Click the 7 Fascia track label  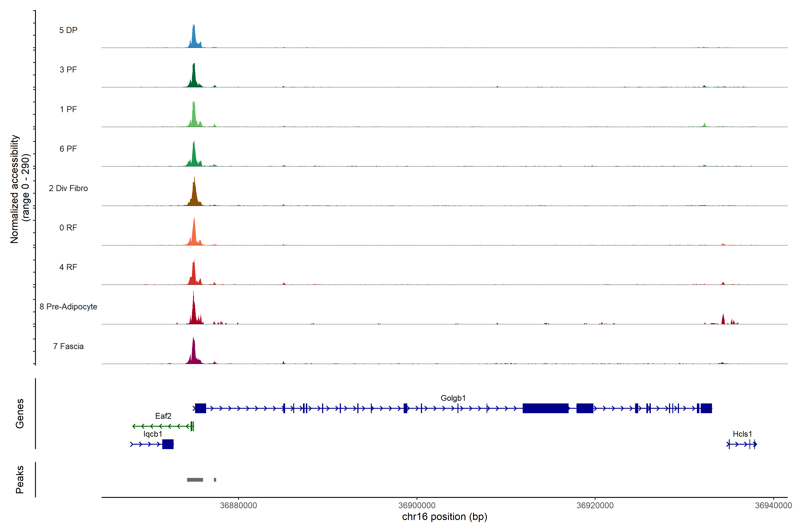[68, 346]
